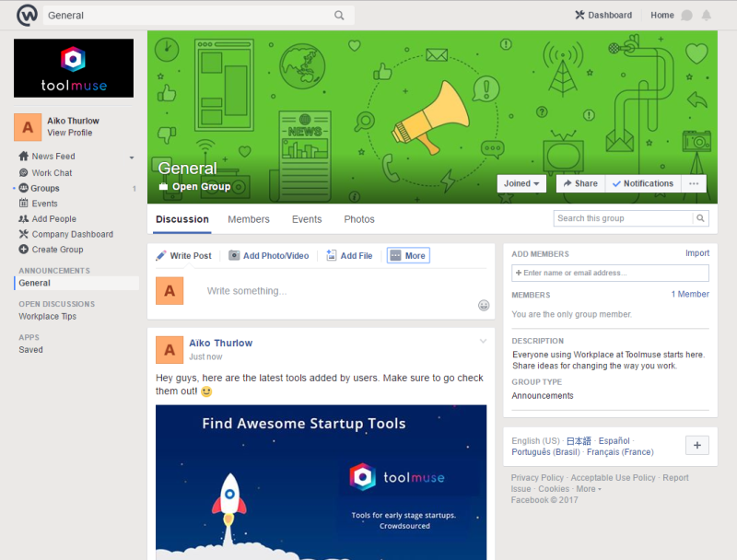This screenshot has width=737, height=560.
Task: Open the three-dot group options button
Action: [694, 183]
